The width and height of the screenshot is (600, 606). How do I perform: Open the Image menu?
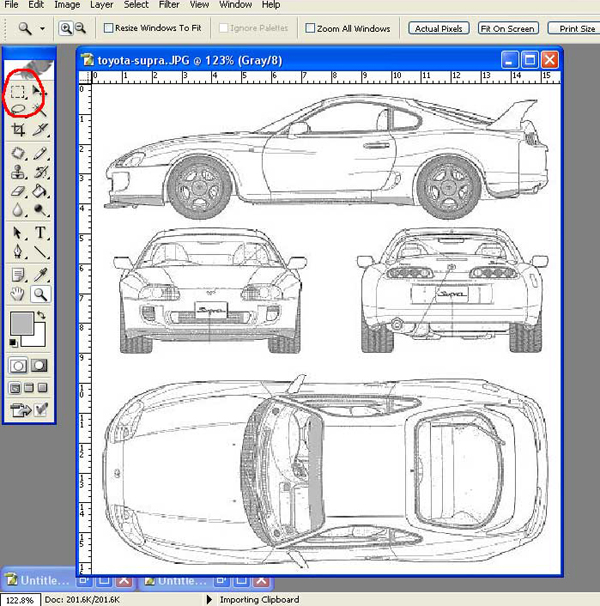(67, 5)
